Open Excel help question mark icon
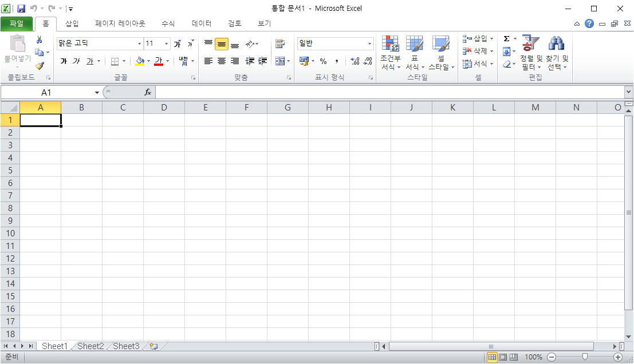The width and height of the screenshot is (634, 364). [x=589, y=24]
